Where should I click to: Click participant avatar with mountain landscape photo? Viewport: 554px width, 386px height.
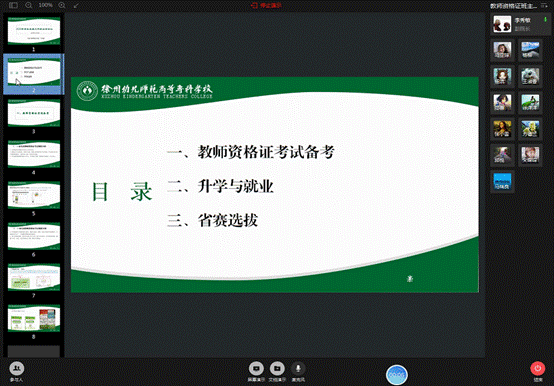click(x=530, y=50)
